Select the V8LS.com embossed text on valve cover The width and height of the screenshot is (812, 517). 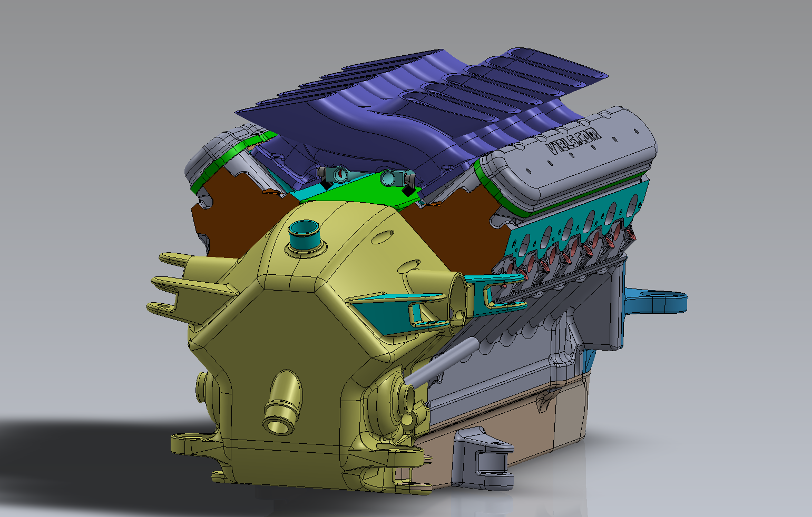click(x=574, y=141)
